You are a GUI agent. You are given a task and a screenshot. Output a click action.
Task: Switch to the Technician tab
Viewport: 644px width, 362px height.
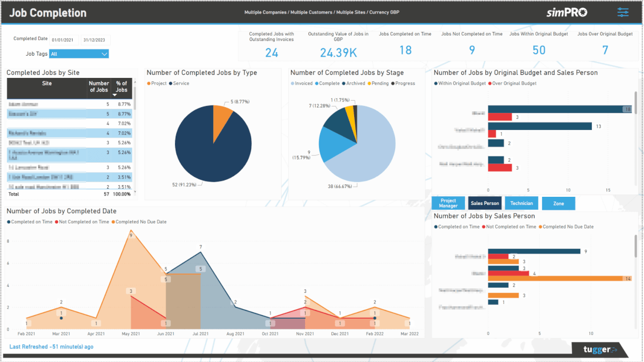coord(522,203)
